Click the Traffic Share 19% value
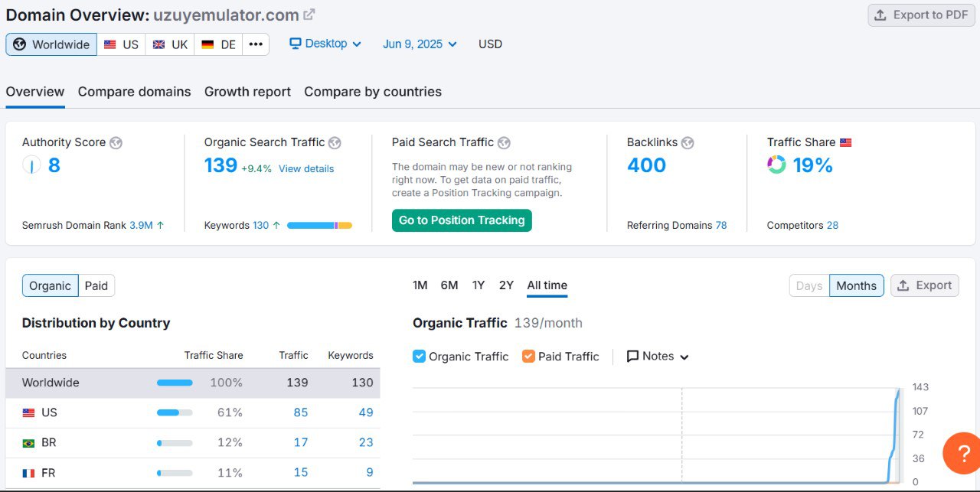Viewport: 980px width, 492px height. (x=813, y=165)
